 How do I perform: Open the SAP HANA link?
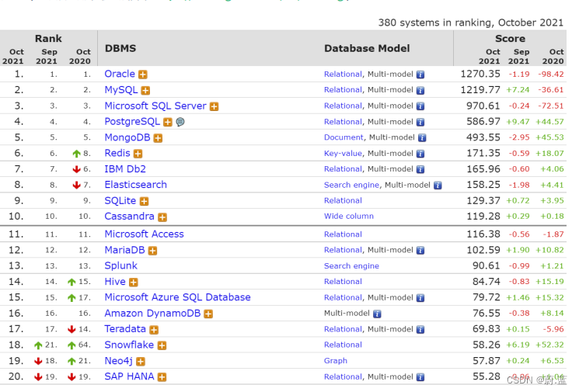pyautogui.click(x=129, y=376)
